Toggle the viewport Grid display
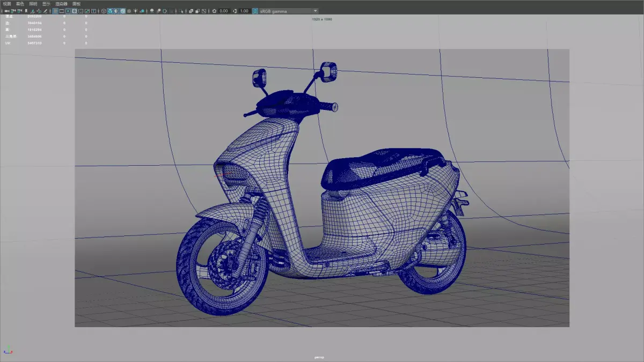 pos(55,11)
